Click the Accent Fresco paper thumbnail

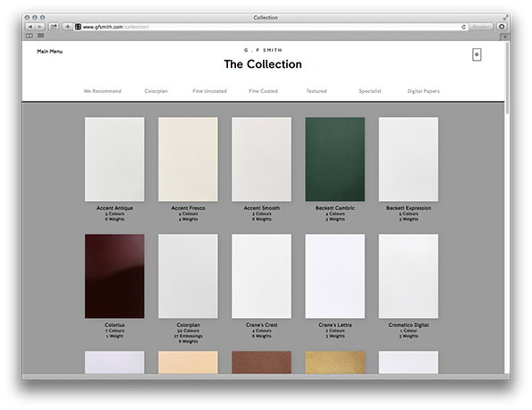pos(188,159)
